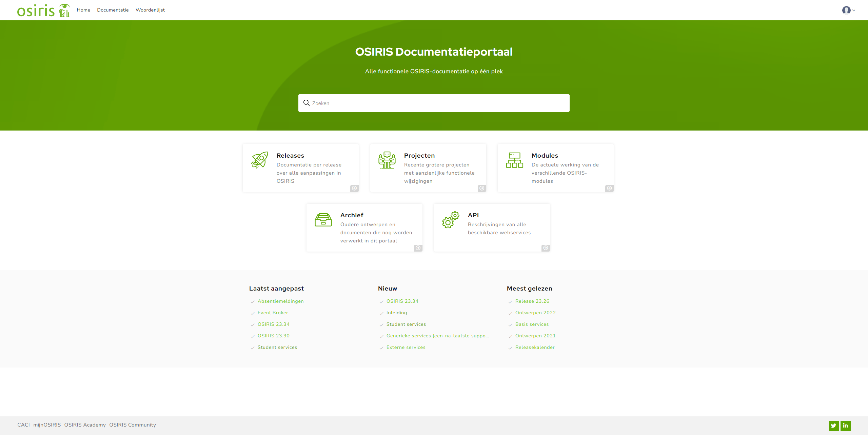Image resolution: width=868 pixels, height=435 pixels.
Task: Open Absentiemeldingen under Laatst aangepast
Action: tap(281, 301)
